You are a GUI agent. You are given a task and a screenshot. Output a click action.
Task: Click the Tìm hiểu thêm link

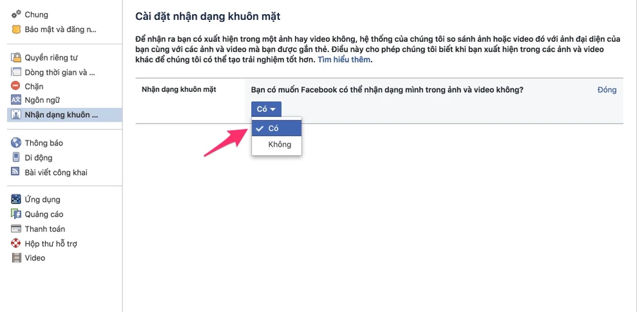[344, 60]
